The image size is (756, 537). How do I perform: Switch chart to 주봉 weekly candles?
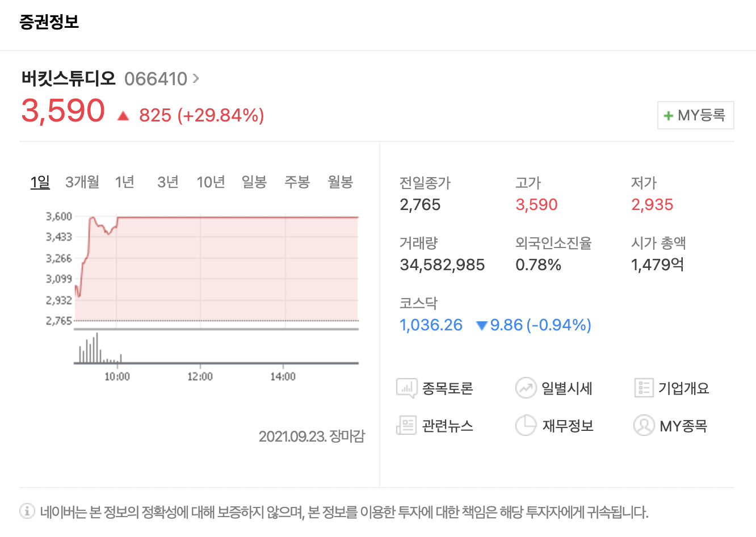click(x=296, y=182)
